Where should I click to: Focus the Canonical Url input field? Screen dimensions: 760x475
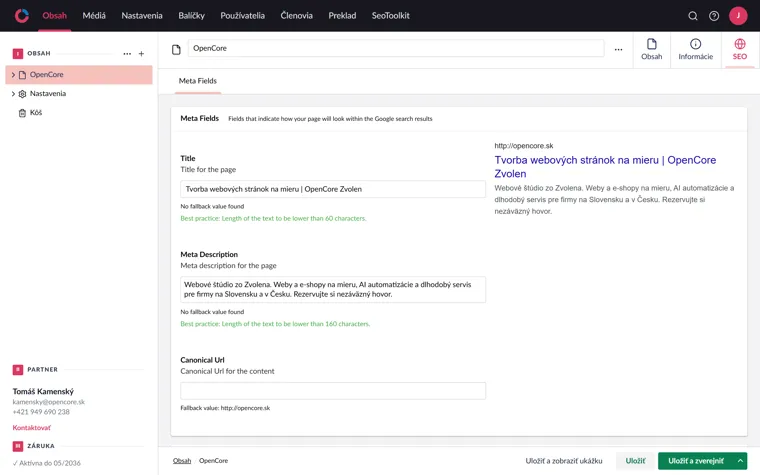(333, 391)
